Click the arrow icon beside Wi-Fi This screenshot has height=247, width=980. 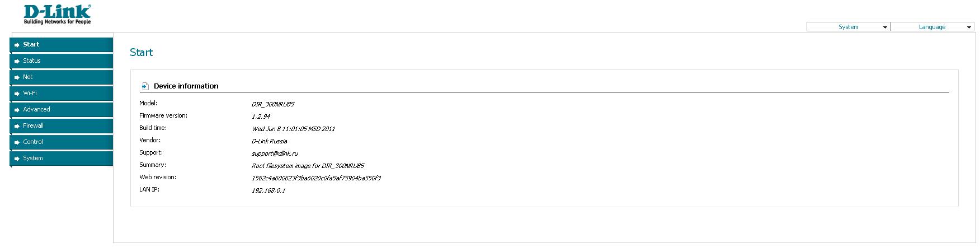tap(17, 94)
